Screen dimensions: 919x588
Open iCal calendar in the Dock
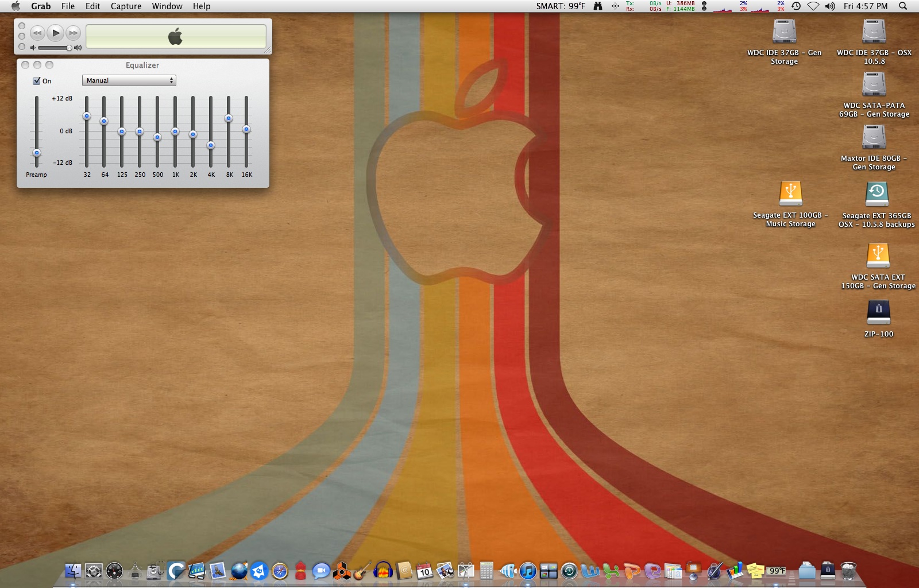click(424, 571)
